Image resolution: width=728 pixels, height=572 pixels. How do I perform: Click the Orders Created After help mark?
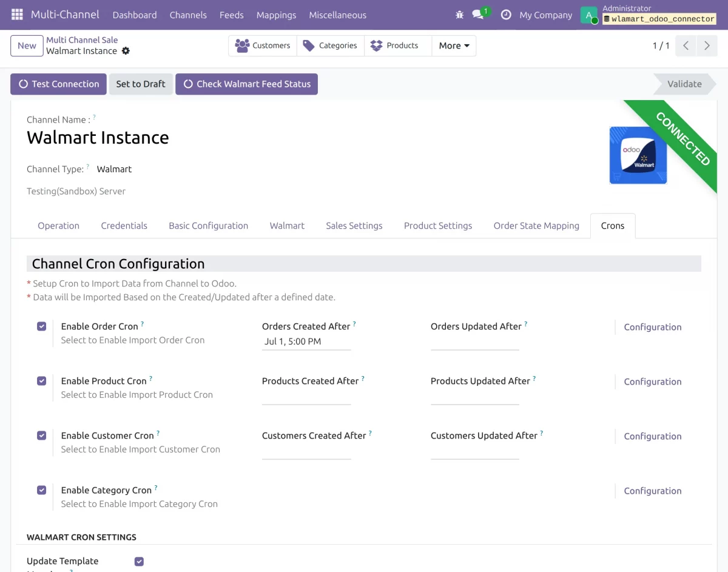[354, 324]
